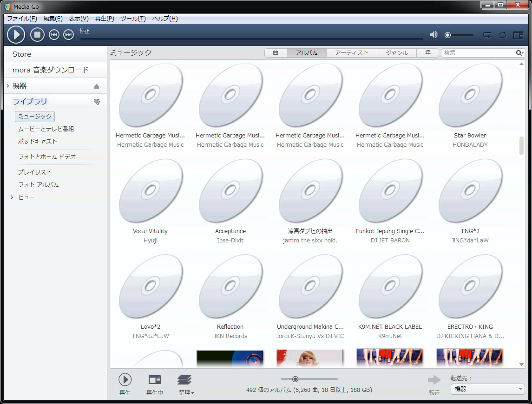Select the Vocal Vitality album disc

150,191
